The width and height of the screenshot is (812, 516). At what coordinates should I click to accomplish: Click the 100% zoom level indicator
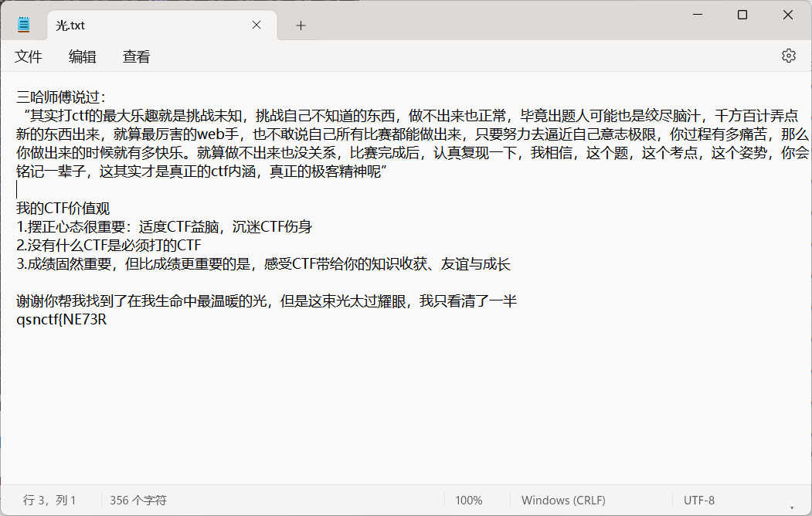[x=469, y=500]
